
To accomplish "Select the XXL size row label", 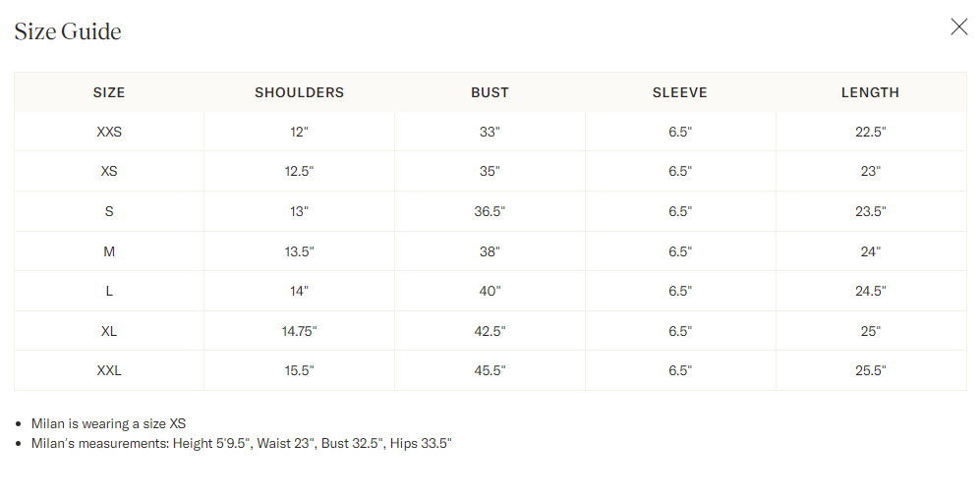I will (x=109, y=370).
